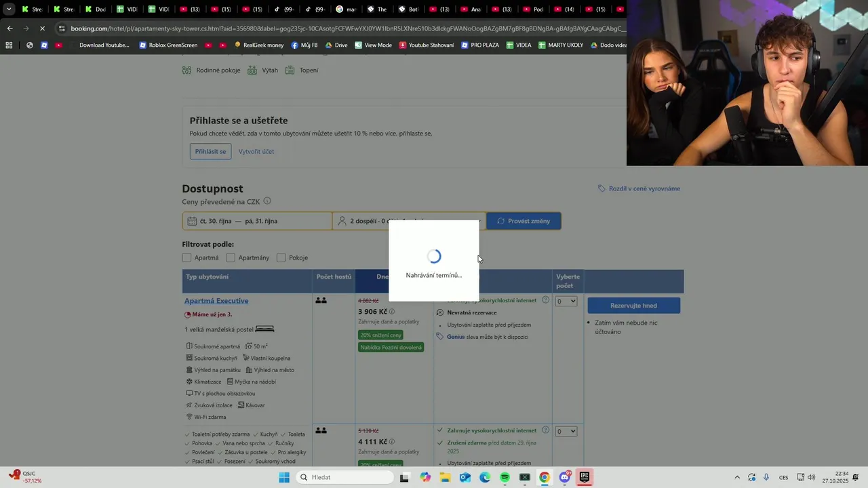This screenshot has width=868, height=488.
Task: Click the Genius discount text
Action: pos(488,337)
